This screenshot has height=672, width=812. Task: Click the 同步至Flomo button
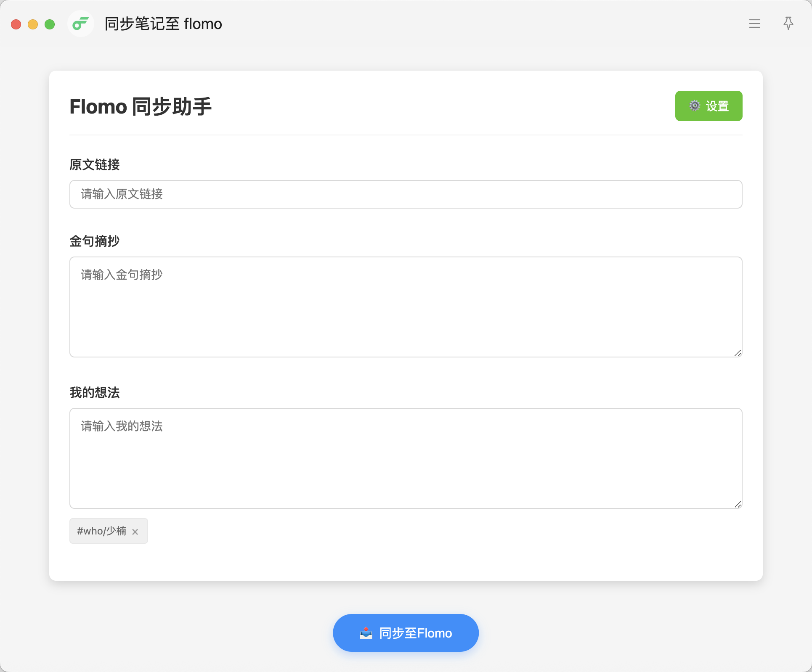pyautogui.click(x=406, y=633)
